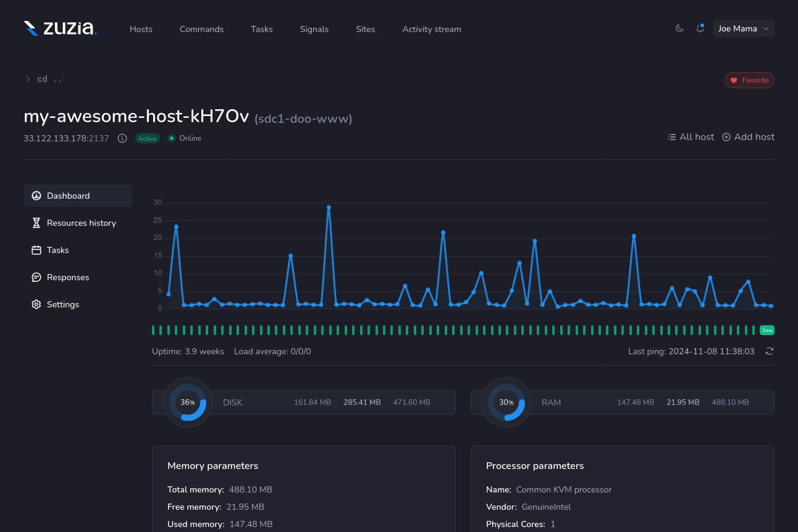Select the Dashboard icon in the sidebar
This screenshot has width=798, height=532.
point(36,196)
